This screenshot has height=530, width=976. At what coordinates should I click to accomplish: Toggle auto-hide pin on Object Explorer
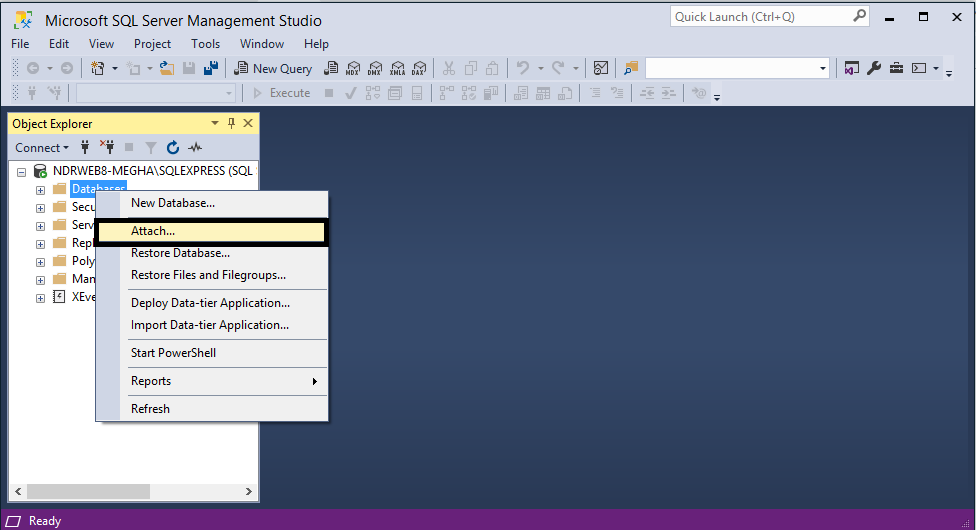pos(232,123)
